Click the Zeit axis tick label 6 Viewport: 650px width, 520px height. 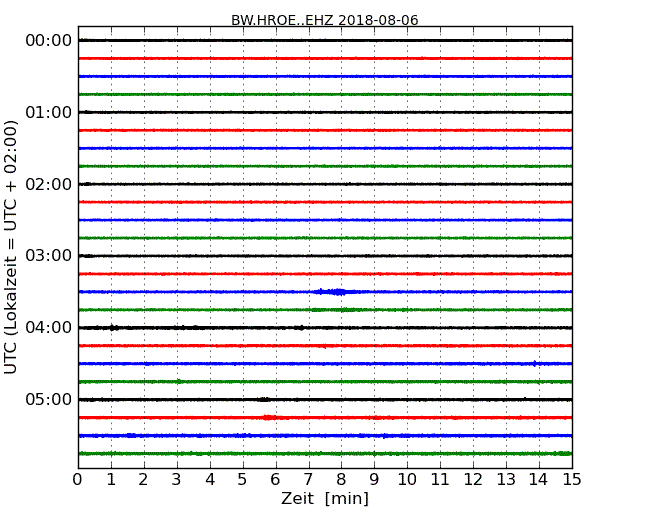275,480
